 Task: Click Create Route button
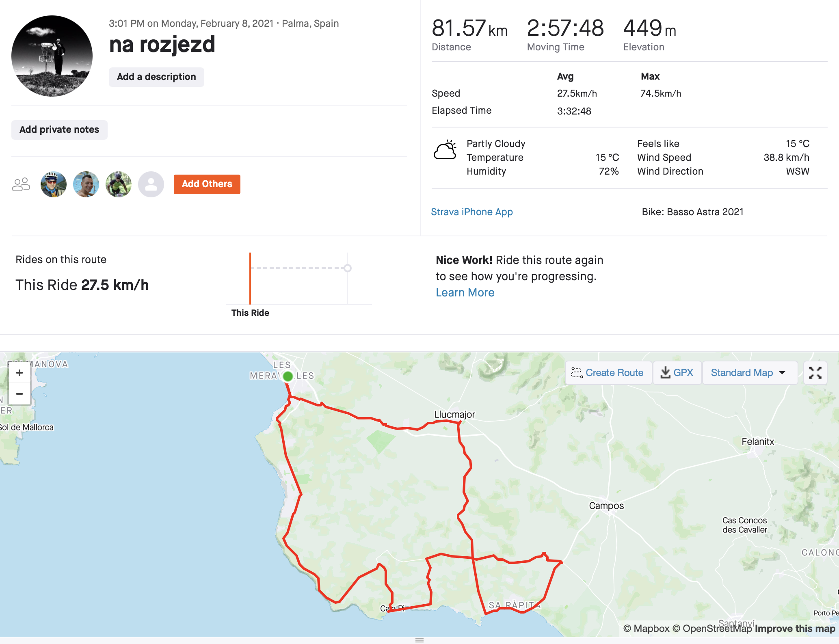[608, 373]
